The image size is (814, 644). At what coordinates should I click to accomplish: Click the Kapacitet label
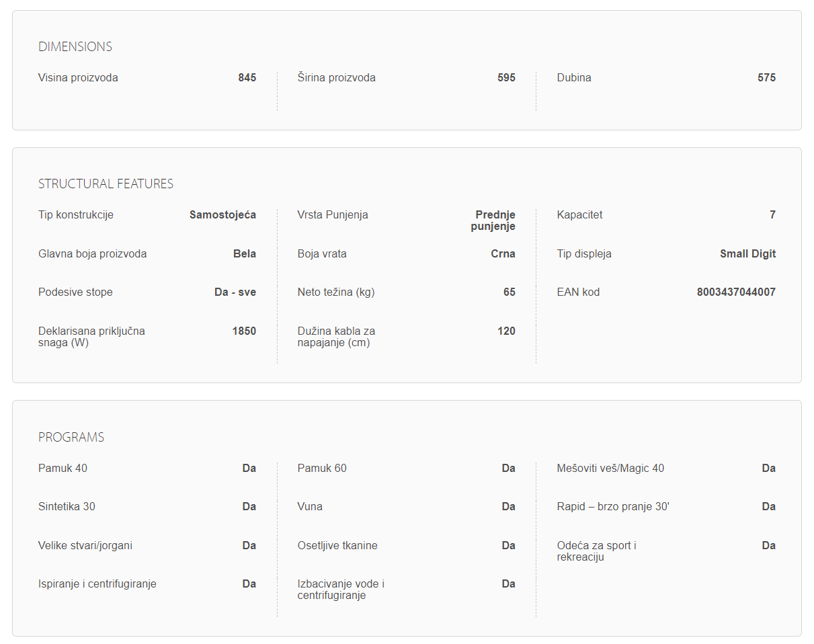click(579, 215)
